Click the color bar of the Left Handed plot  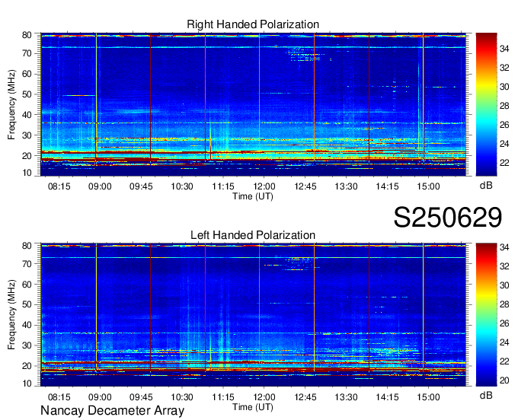click(x=486, y=315)
